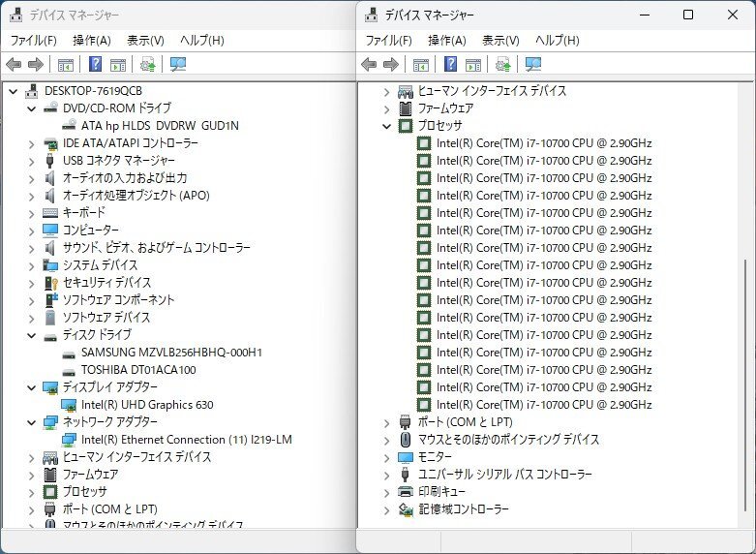Select マウスとそのほかのポインティング デバイス in right window

(508, 439)
